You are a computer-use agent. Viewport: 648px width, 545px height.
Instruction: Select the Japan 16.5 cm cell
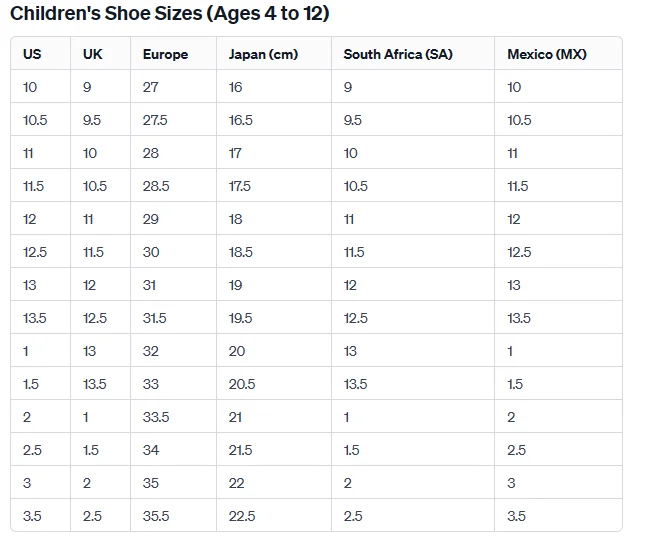click(x=241, y=120)
